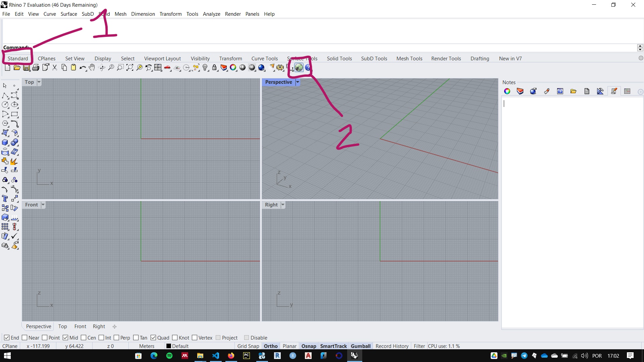Image resolution: width=644 pixels, height=362 pixels.
Task: Select the Explode tool in left sidebar
Action: coord(14,161)
